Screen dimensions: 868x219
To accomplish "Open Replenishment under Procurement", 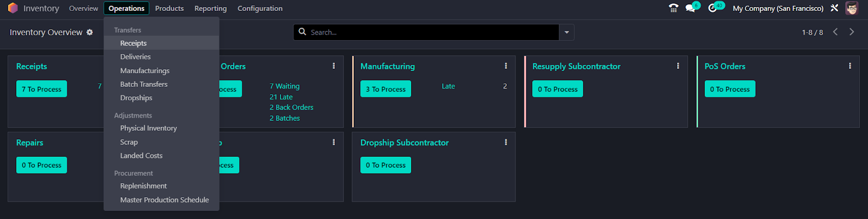I will (162, 186).
